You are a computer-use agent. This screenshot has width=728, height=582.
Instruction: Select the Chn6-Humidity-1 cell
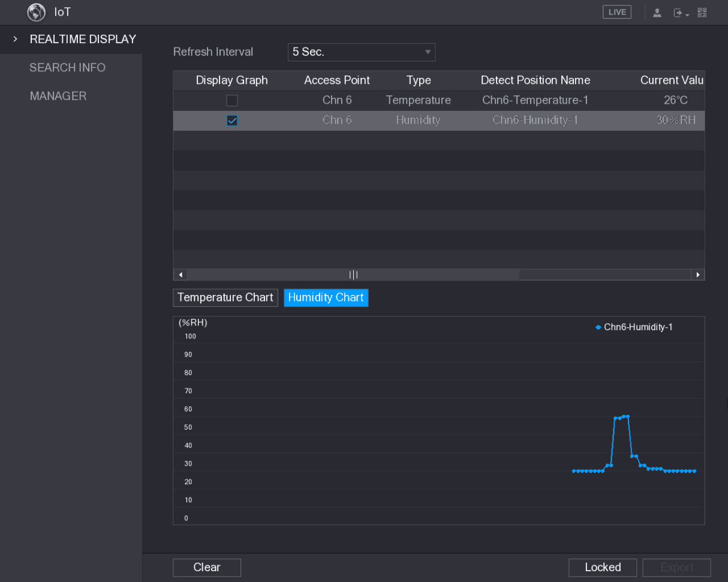click(x=536, y=120)
